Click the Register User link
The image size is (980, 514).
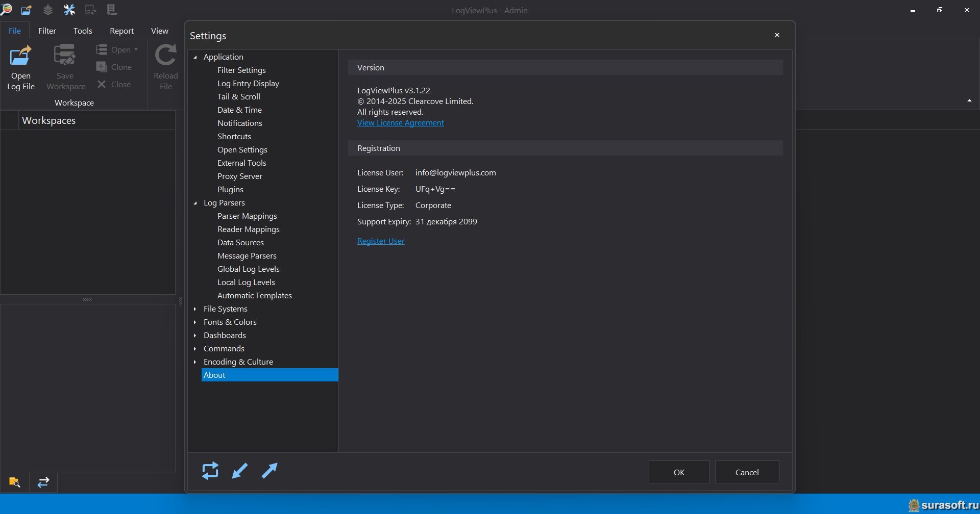[381, 241]
